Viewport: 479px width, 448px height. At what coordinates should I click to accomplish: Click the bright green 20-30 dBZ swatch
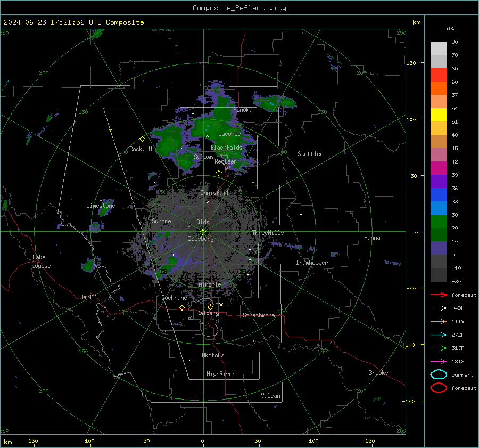click(439, 222)
